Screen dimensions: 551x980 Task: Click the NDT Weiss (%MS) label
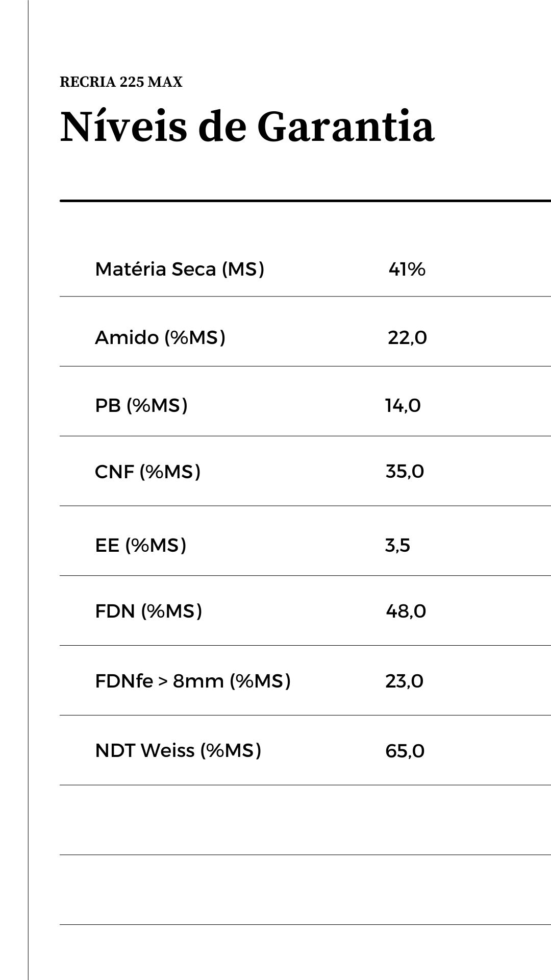(x=178, y=750)
